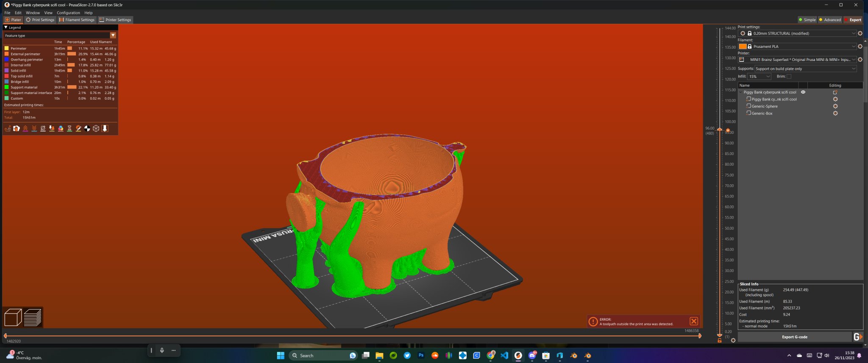This screenshot has width=868, height=363.
Task: Open the Filament Settings tab
Action: 77,20
